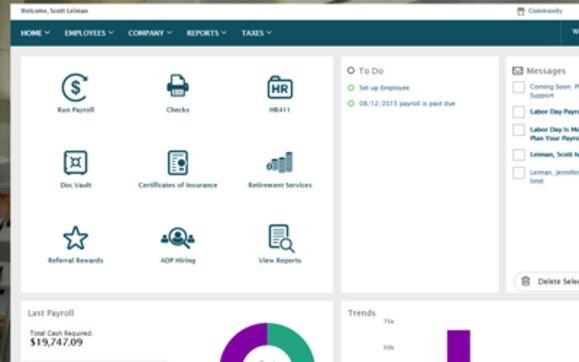Click the View Reports label

coord(280,260)
